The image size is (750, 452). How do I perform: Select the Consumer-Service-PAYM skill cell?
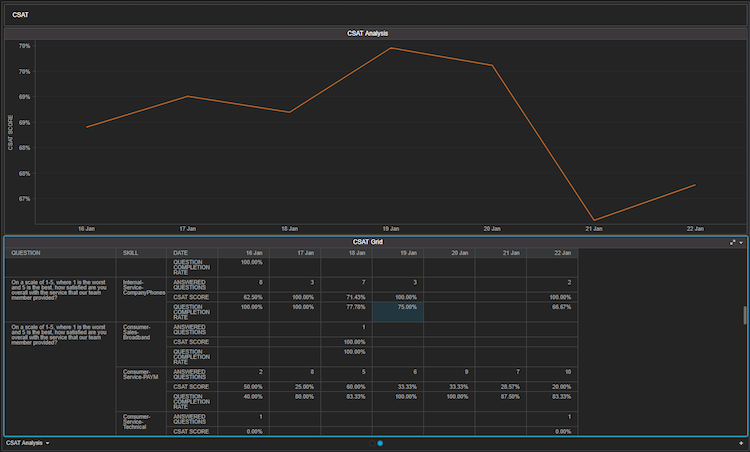click(x=141, y=389)
